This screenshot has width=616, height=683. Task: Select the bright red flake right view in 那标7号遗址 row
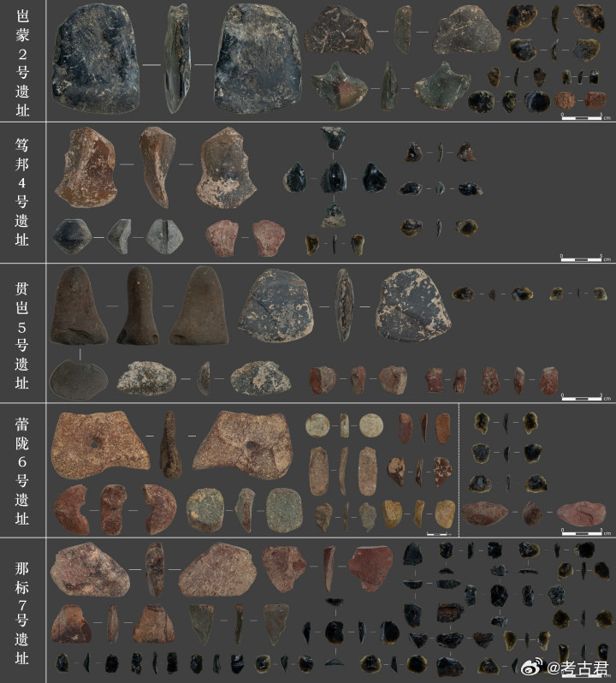(370, 569)
